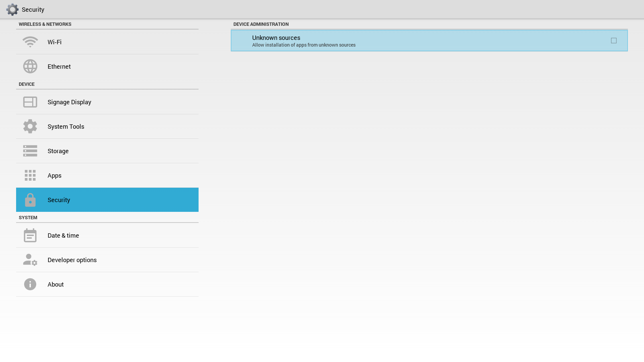Click the Apps grid icon
Viewport: 644px width, 362px height.
[30, 175]
